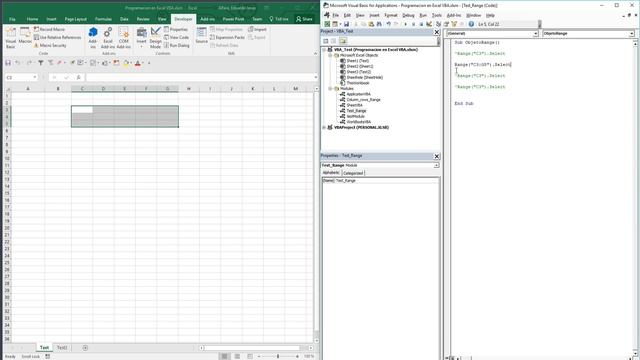Click View Code icon in Project pane

pos(326,41)
